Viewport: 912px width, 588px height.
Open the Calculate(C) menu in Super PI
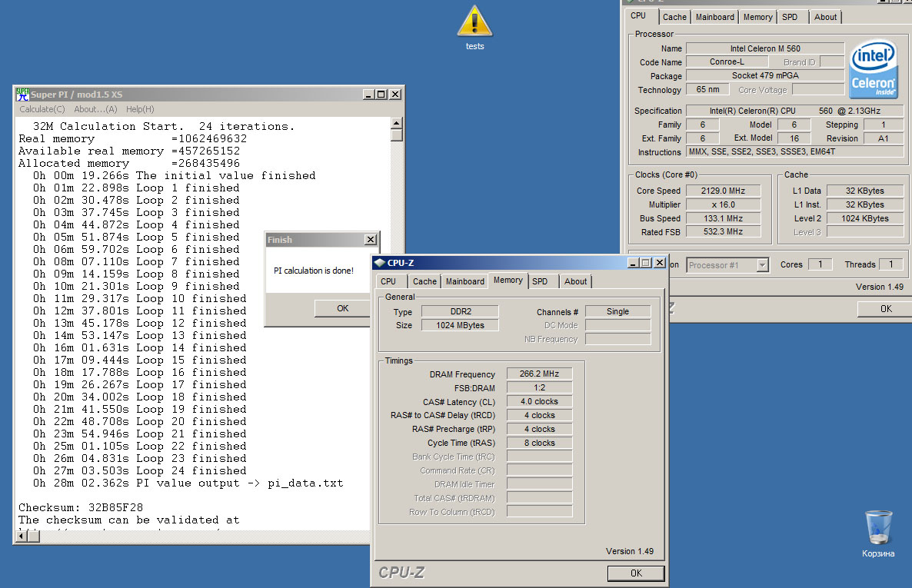(42, 109)
